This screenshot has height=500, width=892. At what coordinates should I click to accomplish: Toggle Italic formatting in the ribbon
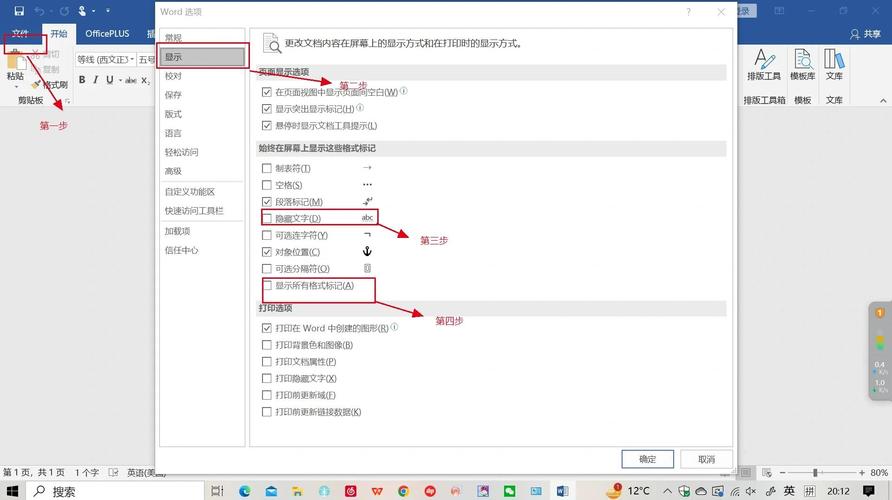tap(96, 80)
